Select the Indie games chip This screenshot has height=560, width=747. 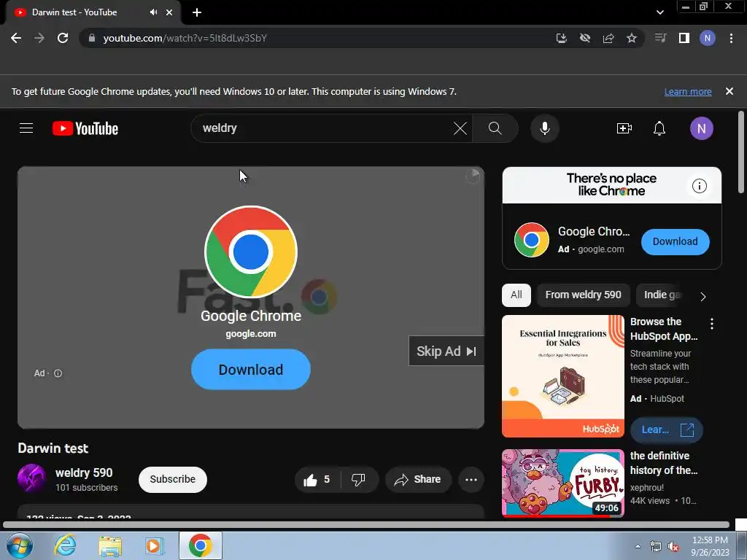(662, 295)
